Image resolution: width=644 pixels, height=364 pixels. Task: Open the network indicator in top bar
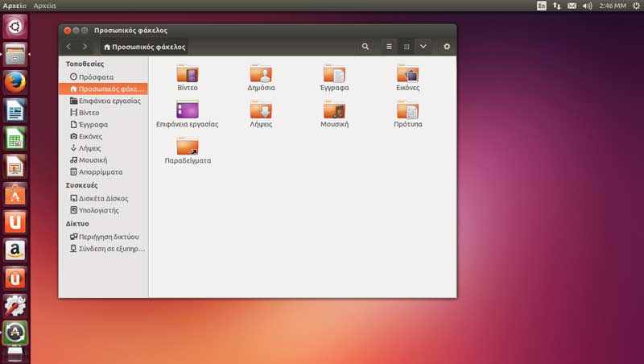556,6
